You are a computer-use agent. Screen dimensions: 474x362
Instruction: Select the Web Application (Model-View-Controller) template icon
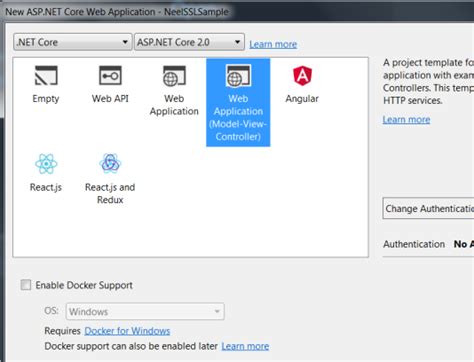[x=238, y=75]
